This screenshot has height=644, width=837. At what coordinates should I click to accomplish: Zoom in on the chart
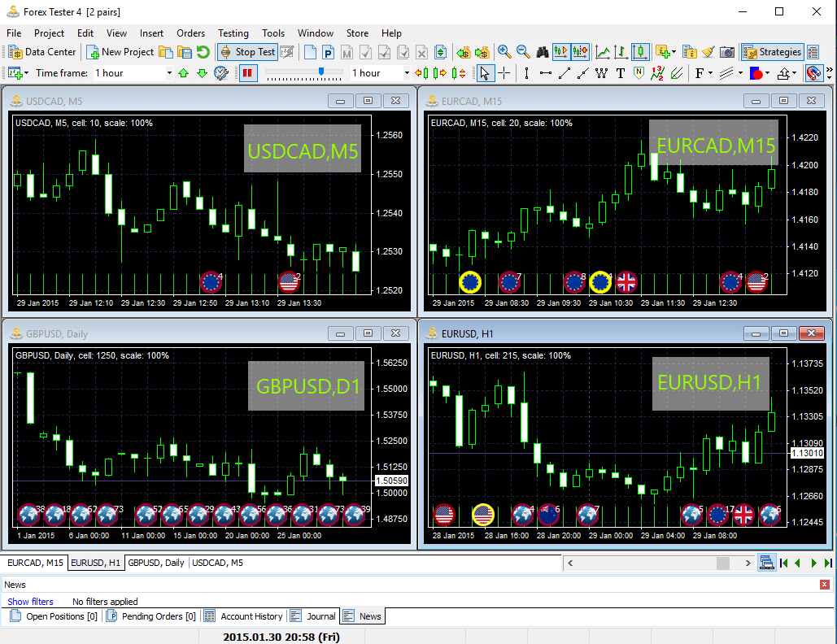(504, 52)
